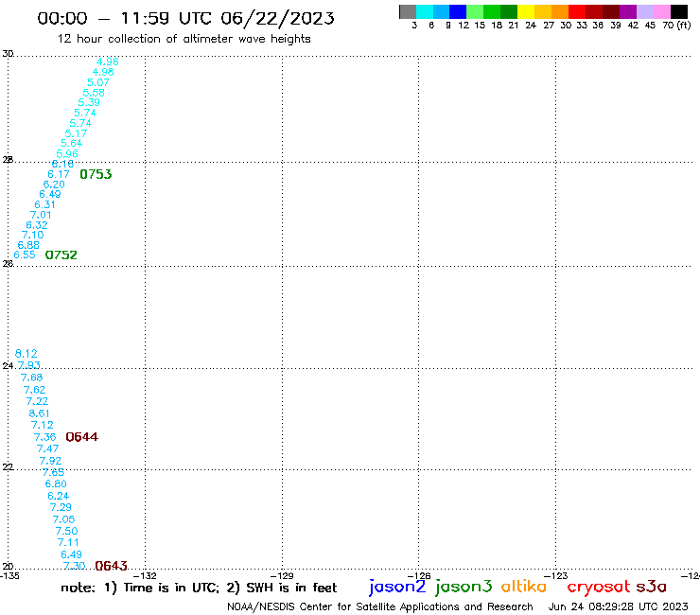Click the subtitle '12 hour collection of altimeter wave heights'

184,40
